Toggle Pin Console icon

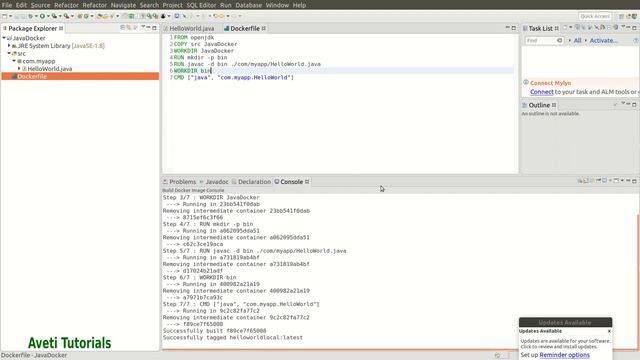click(598, 180)
